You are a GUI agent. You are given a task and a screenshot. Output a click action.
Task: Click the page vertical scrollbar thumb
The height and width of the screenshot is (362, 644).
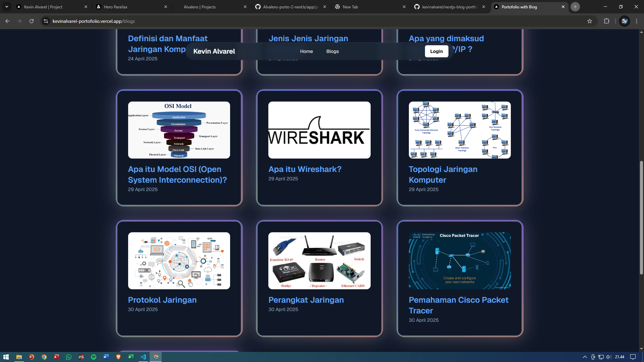coord(641,218)
